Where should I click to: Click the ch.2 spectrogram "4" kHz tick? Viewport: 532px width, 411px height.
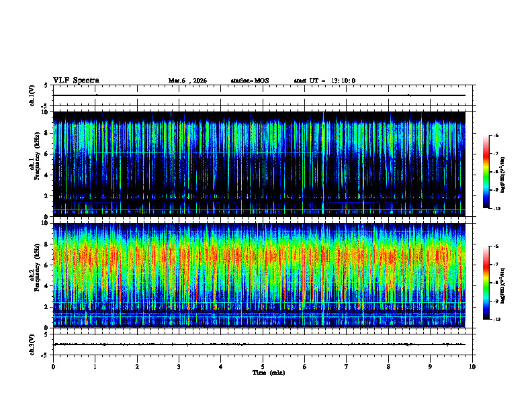pyautogui.click(x=46, y=286)
